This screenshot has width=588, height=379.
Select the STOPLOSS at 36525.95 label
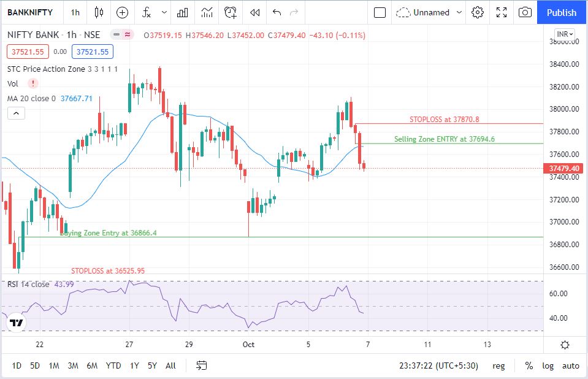(108, 270)
